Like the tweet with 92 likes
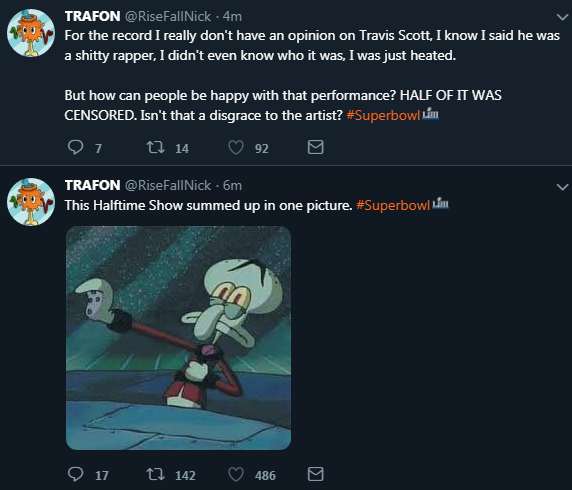Viewport: 572px width, 490px height. (x=236, y=147)
